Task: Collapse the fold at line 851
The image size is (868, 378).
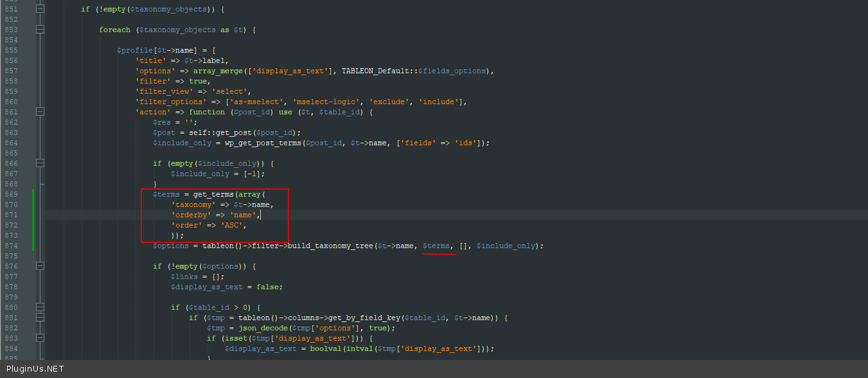Action: [x=40, y=9]
